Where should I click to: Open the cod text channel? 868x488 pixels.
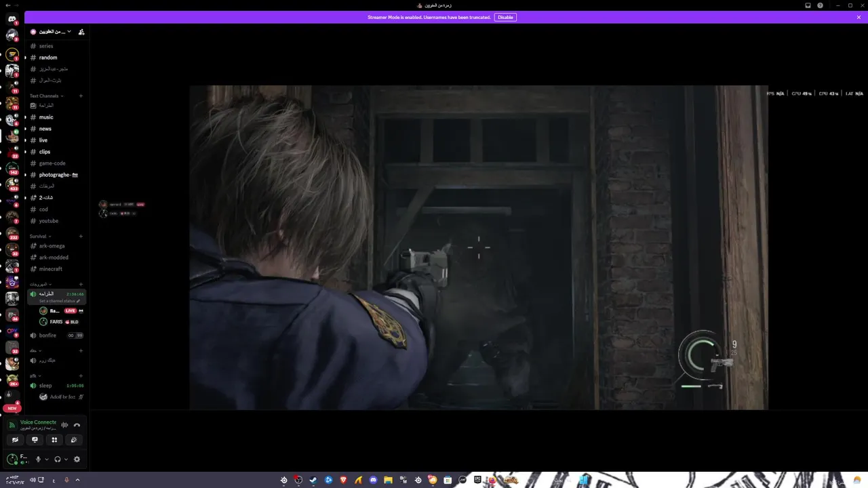(x=57, y=209)
